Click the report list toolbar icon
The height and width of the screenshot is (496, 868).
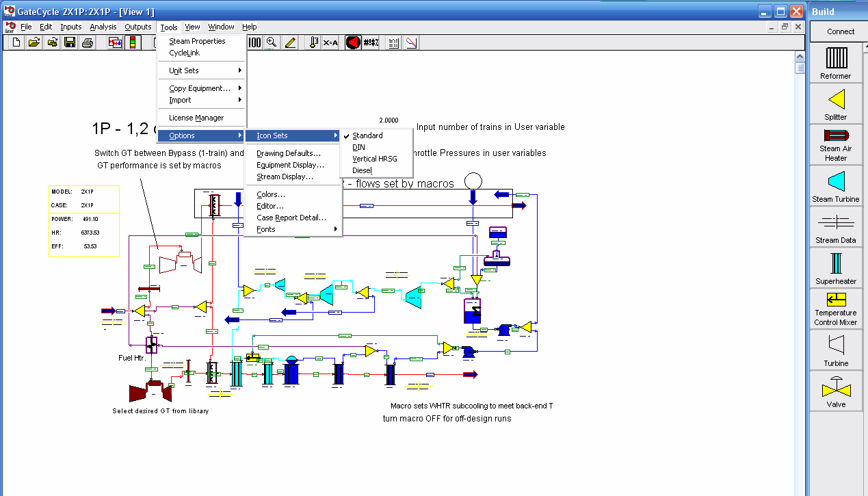coord(393,42)
